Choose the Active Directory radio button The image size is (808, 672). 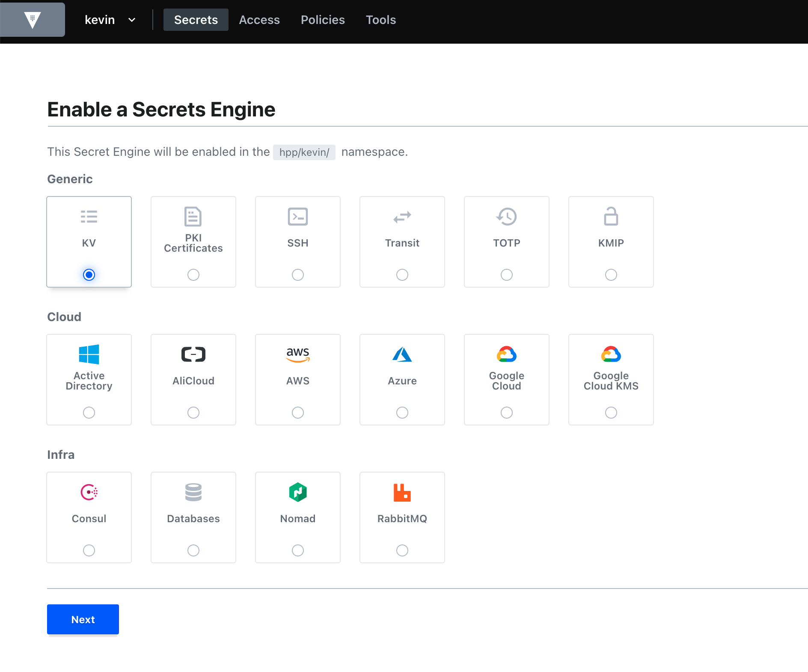[89, 413]
